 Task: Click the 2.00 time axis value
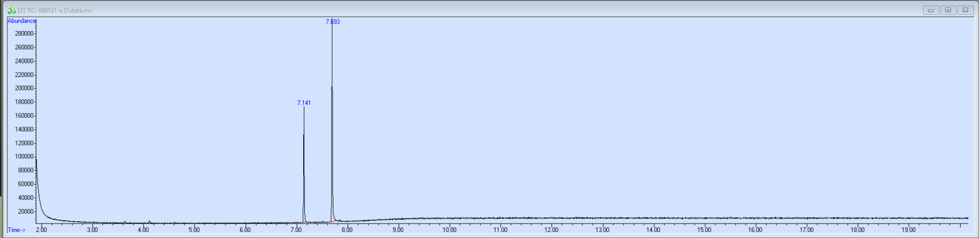pos(42,230)
